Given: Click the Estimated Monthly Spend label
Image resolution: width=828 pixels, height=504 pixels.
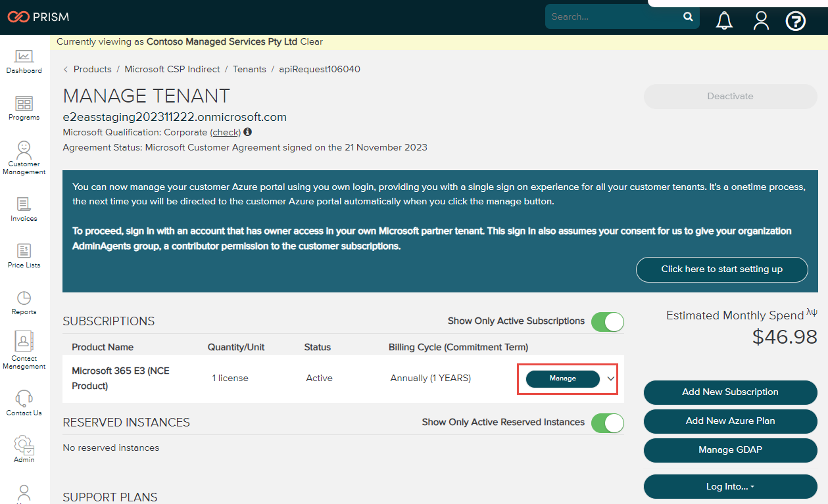Looking at the screenshot, I should (x=735, y=315).
